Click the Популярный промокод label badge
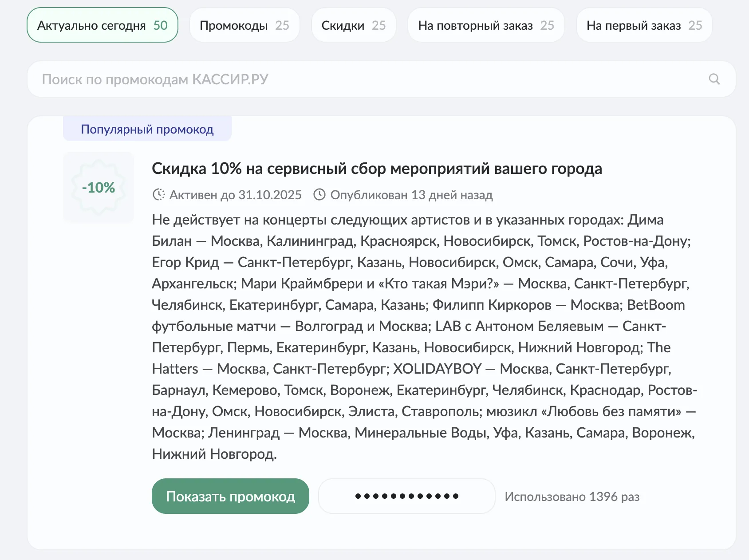This screenshot has height=560, width=749. (147, 129)
